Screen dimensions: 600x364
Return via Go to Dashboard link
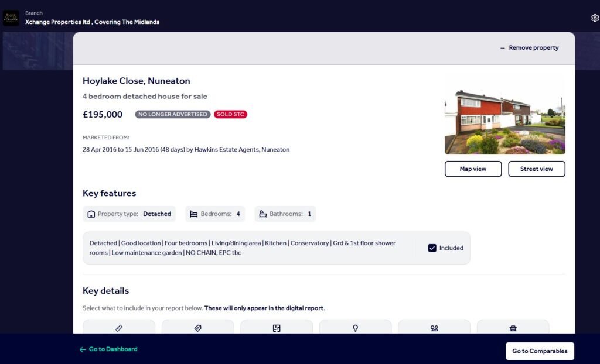[108, 349]
